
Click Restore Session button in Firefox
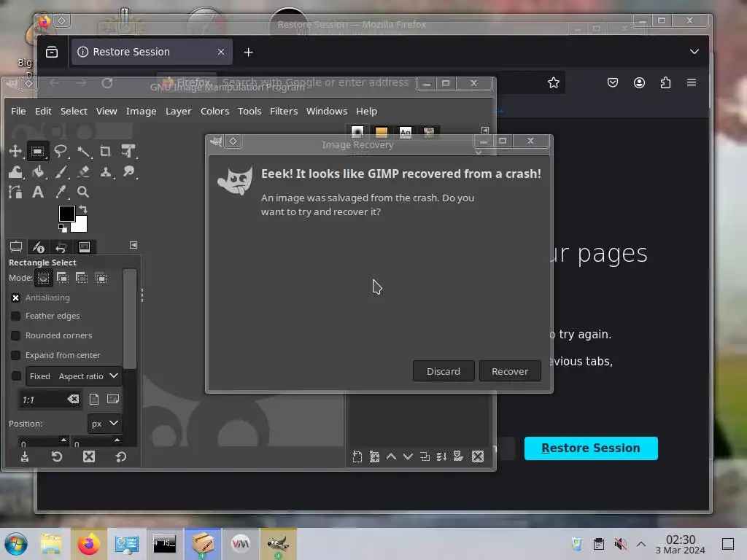point(591,448)
